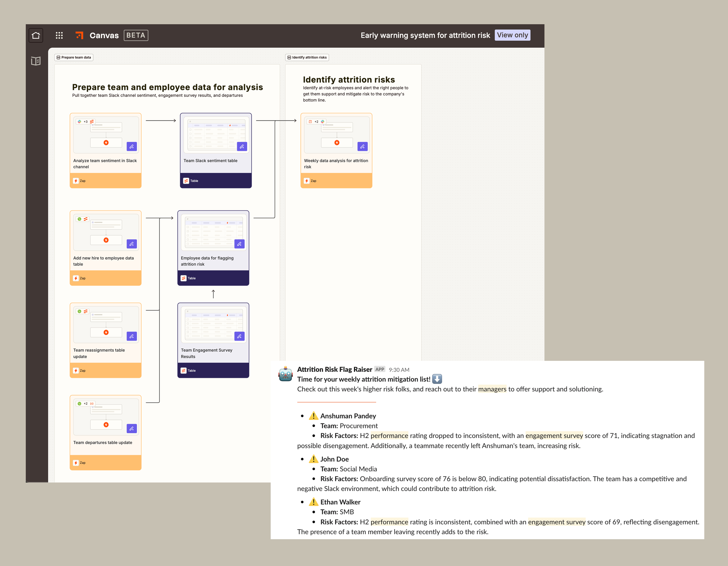The width and height of the screenshot is (728, 566).
Task: Click the Home icon in the top-left corner
Action: (36, 35)
